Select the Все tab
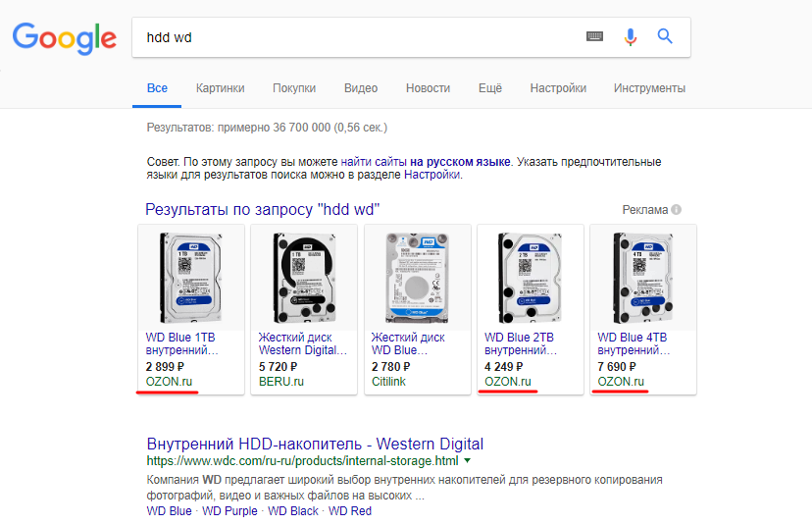This screenshot has height=525, width=812. [x=157, y=88]
